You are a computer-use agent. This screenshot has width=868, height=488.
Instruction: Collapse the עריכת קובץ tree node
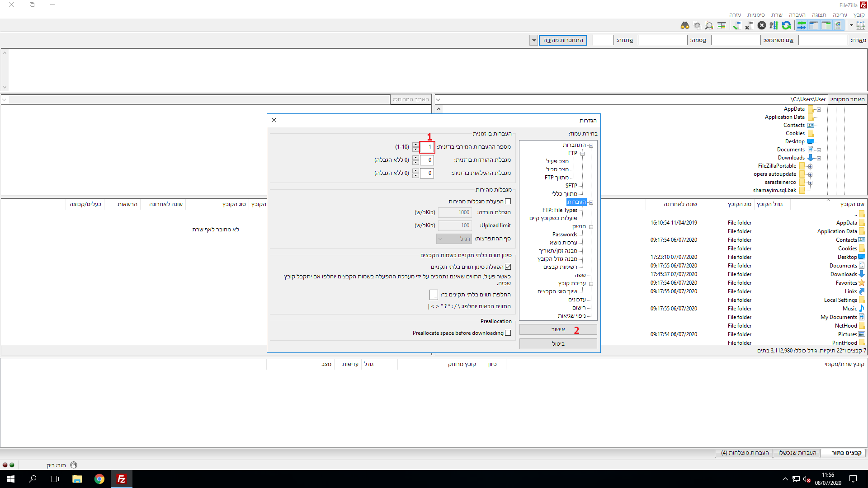point(591,284)
